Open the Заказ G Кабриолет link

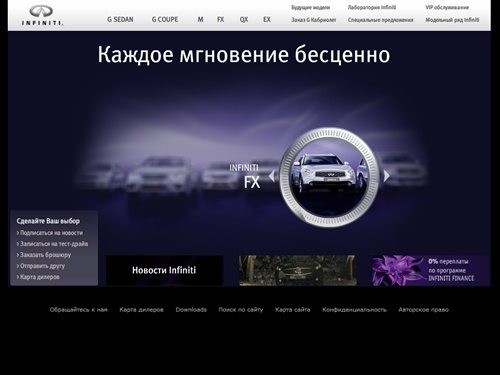pos(314,20)
